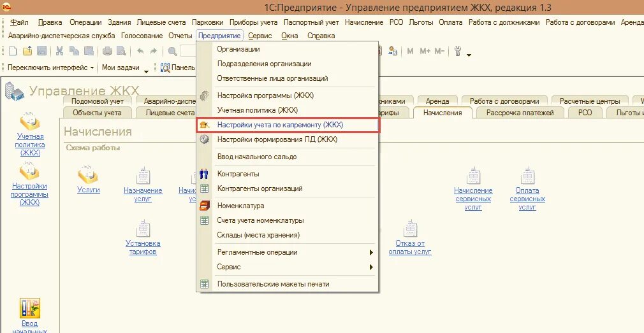Screen dimensions: 644x333
Task: Click the Open file folder icon
Action: coord(27,52)
